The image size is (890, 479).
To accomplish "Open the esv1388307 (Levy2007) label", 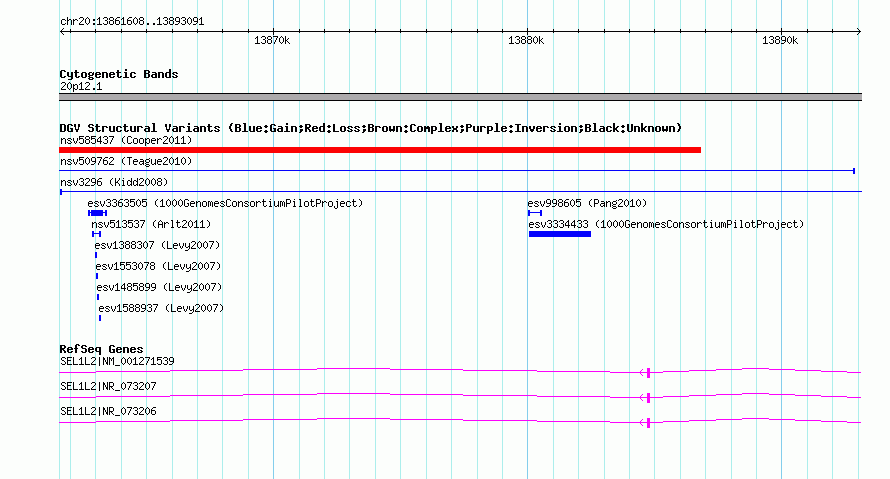I will point(157,245).
